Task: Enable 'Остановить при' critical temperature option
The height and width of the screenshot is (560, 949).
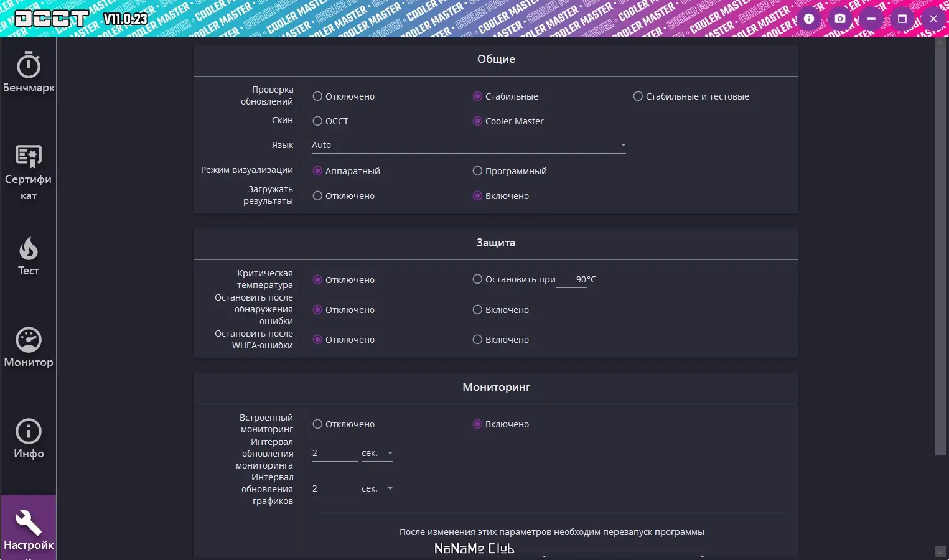Action: 477,279
